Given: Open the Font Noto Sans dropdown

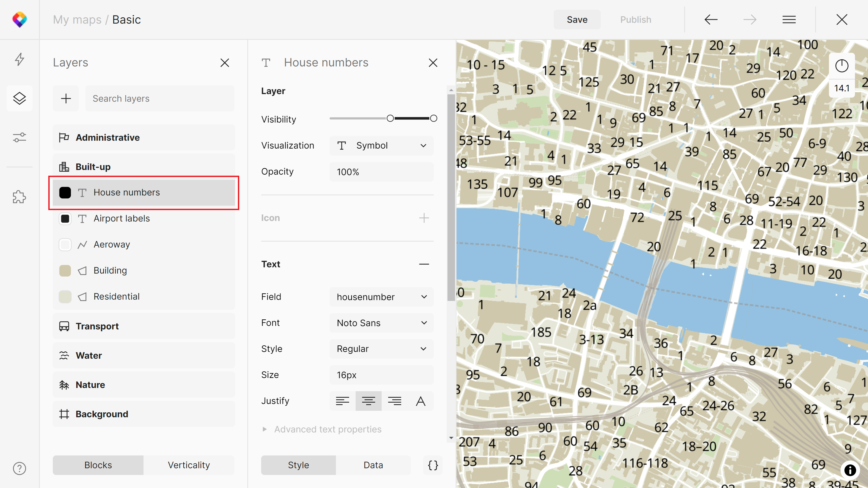Looking at the screenshot, I should tap(381, 323).
